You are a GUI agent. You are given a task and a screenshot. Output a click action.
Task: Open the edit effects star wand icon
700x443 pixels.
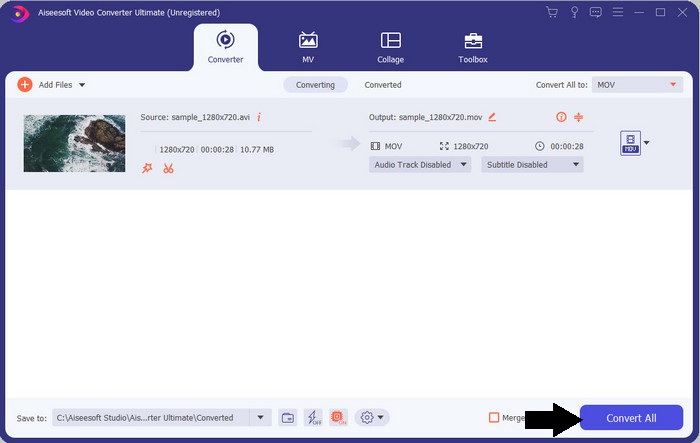click(147, 168)
